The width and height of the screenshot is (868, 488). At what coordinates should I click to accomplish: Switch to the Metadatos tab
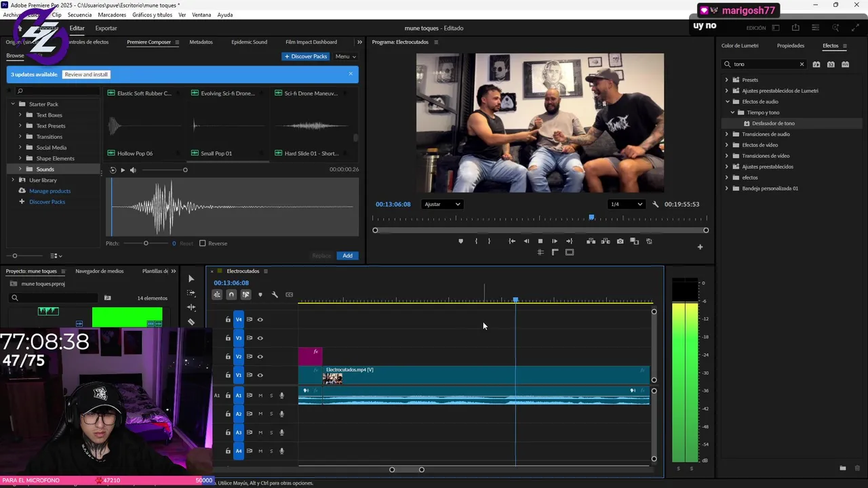(201, 42)
